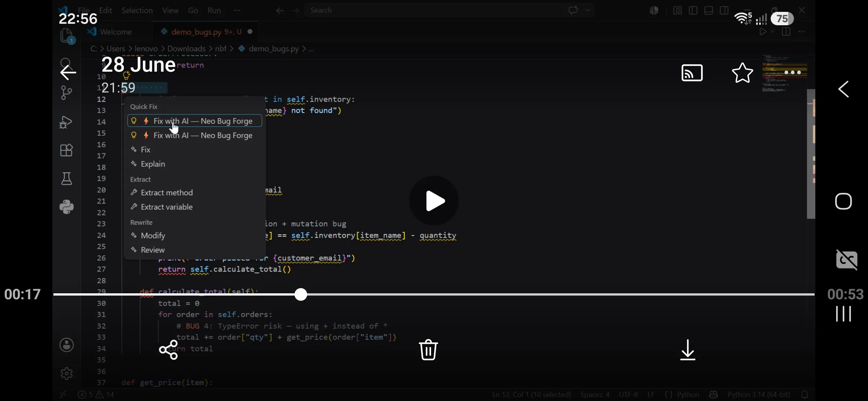Screen dimensions: 868x401
Task: Click the unsaved dot on demo_bugs.py tab
Action: pos(250,32)
